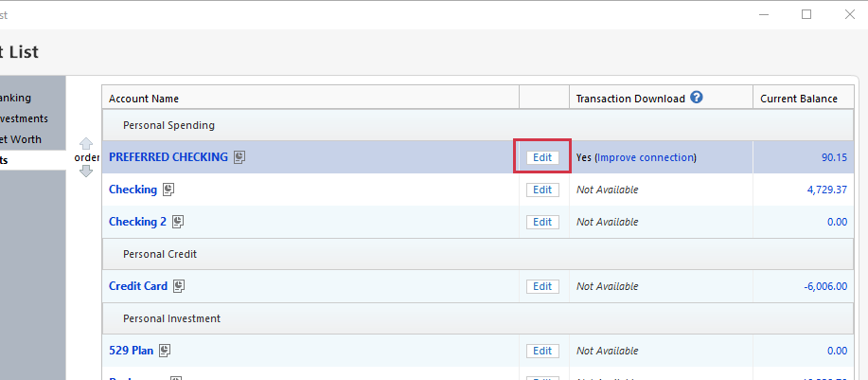
Task: Open the Transaction Download help icon
Action: tap(697, 98)
